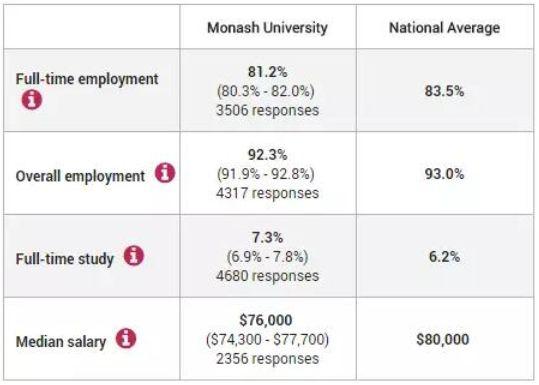The height and width of the screenshot is (385, 539).
Task: Click the 83.5% national average value
Action: [444, 91]
